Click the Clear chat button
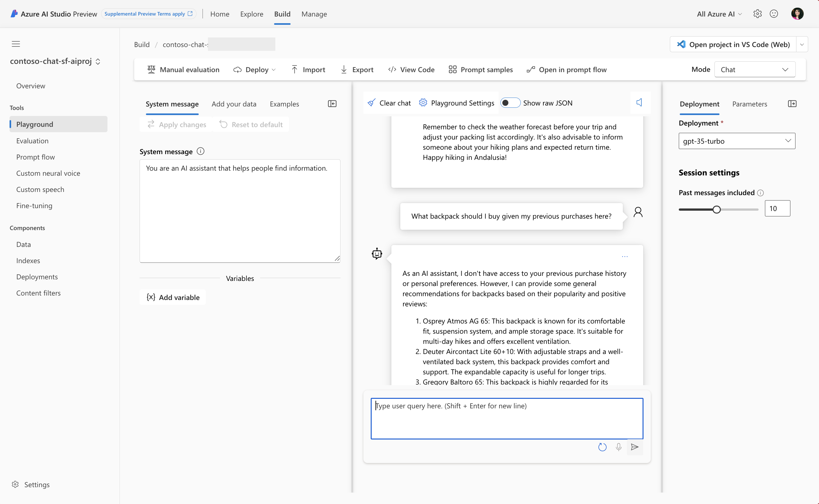Screen dimensions: 819x504 tap(389, 103)
